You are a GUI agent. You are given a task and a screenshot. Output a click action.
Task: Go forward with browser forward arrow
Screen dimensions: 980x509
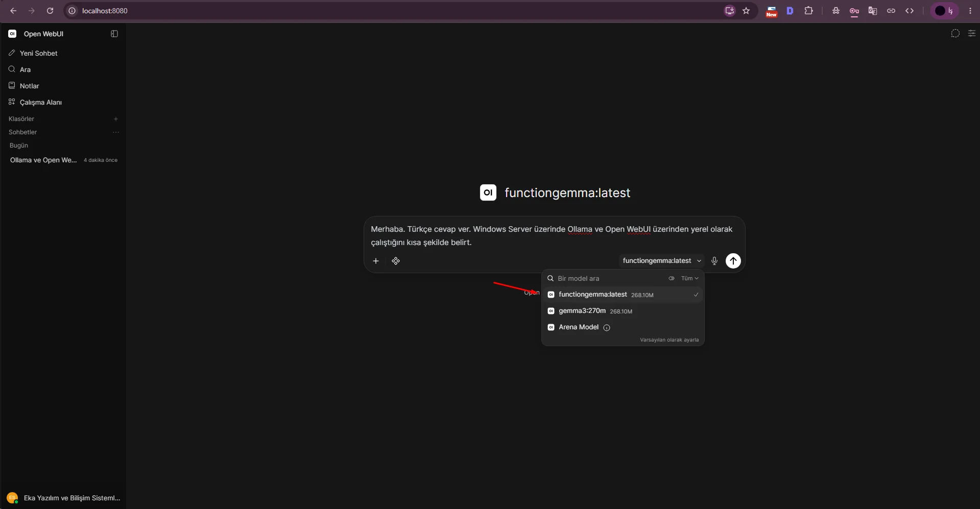tap(32, 11)
